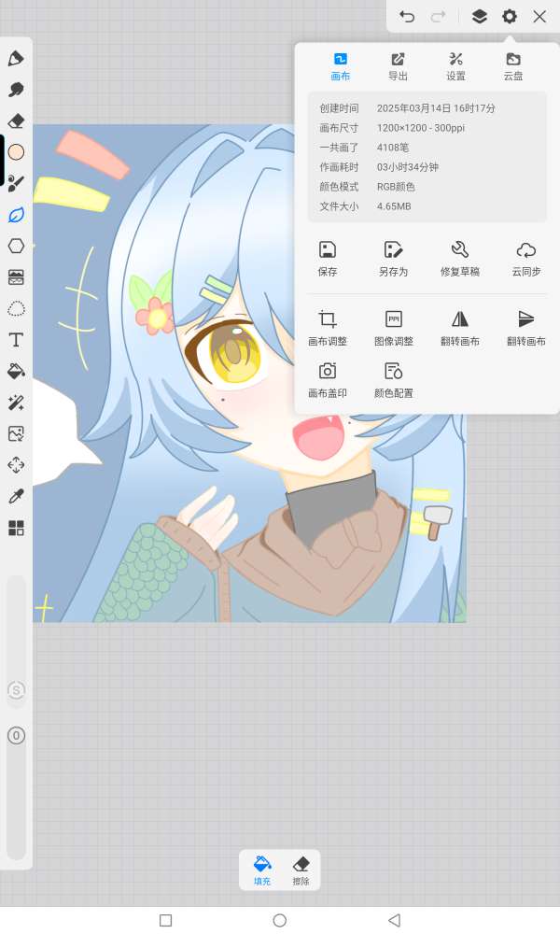Pick the eraser tool in left toolbar
The width and height of the screenshot is (560, 934).
pos(16,121)
